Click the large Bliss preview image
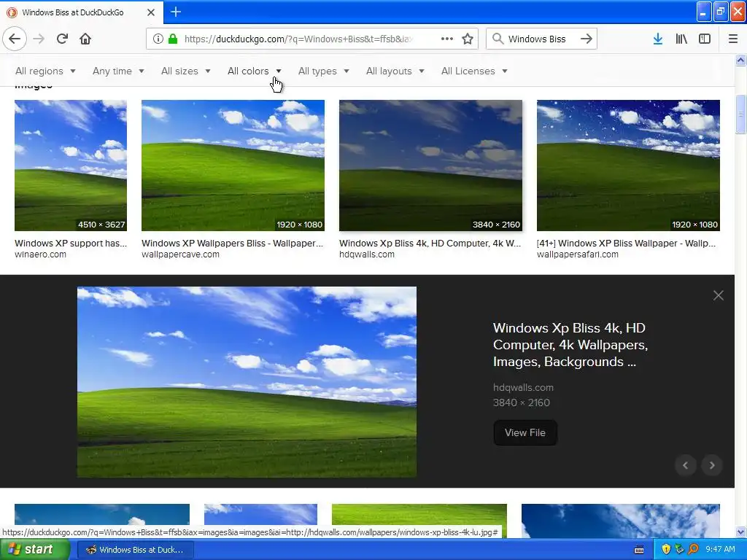The height and width of the screenshot is (560, 747). coord(247,382)
